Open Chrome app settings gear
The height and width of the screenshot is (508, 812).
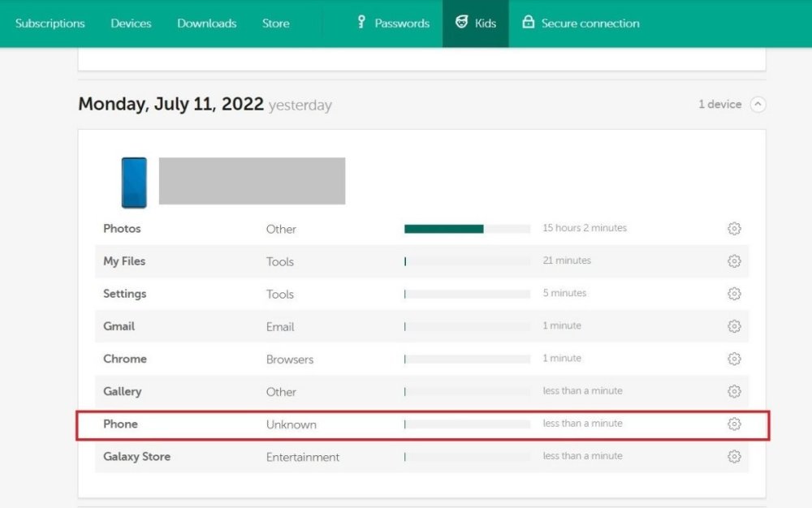(x=734, y=359)
